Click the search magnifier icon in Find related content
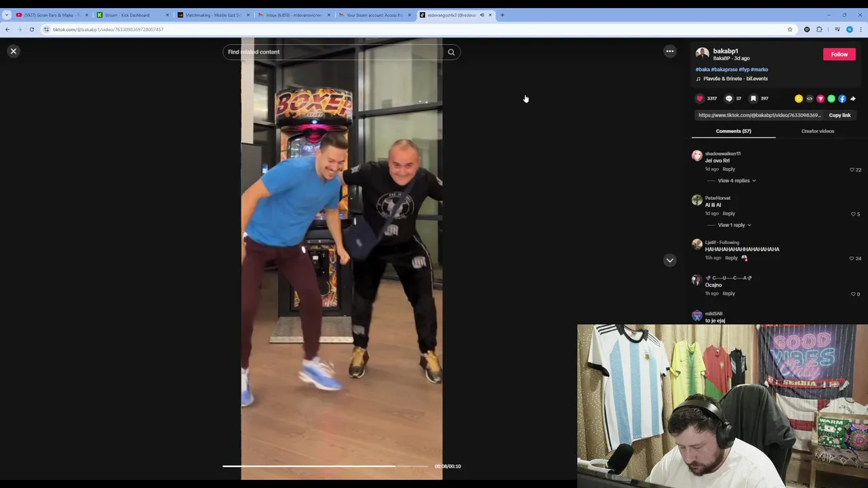868x488 pixels. 451,52
